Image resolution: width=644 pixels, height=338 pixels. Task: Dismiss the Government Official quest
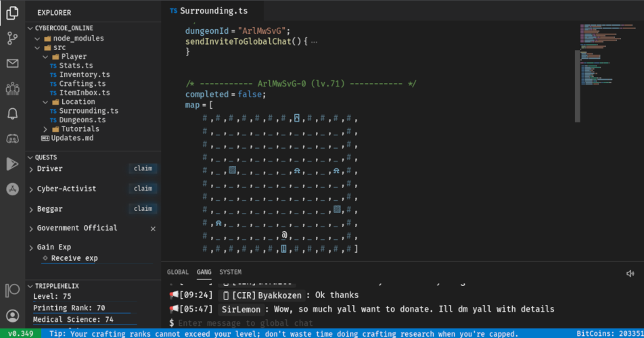[x=152, y=229]
